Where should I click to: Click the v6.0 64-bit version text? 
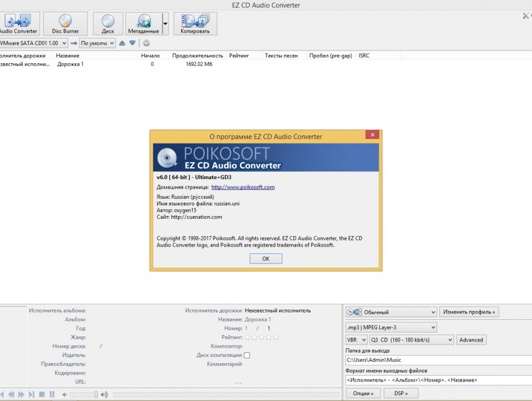point(194,177)
